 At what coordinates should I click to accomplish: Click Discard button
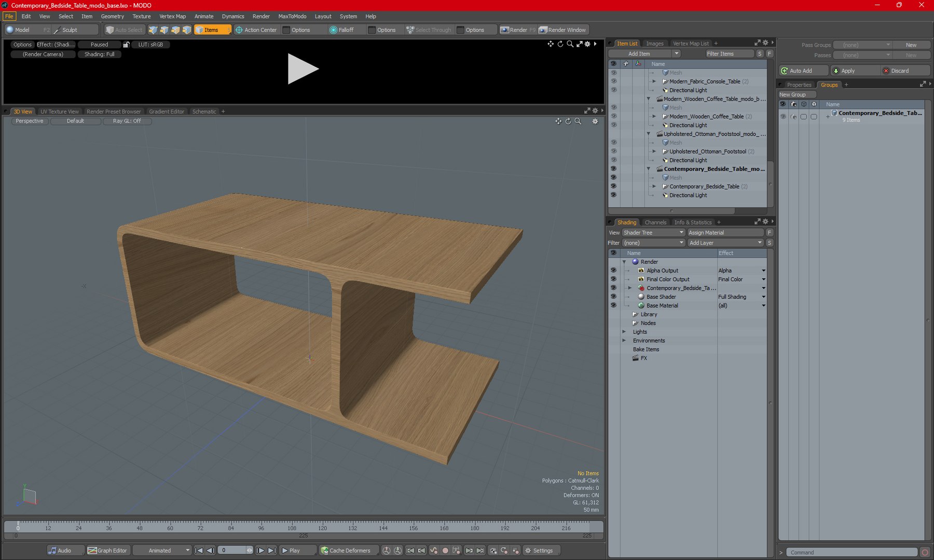click(x=905, y=71)
